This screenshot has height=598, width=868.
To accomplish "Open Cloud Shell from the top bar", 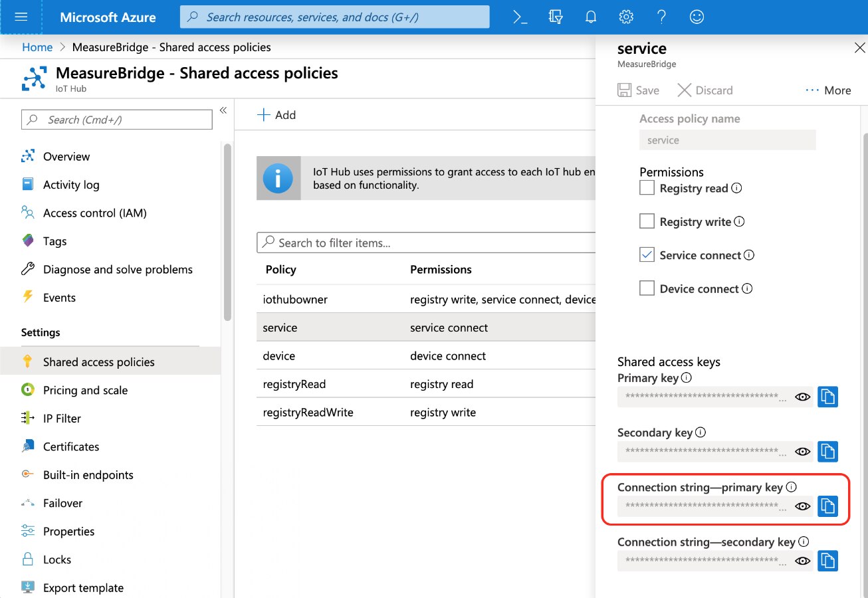I will 520,17.
